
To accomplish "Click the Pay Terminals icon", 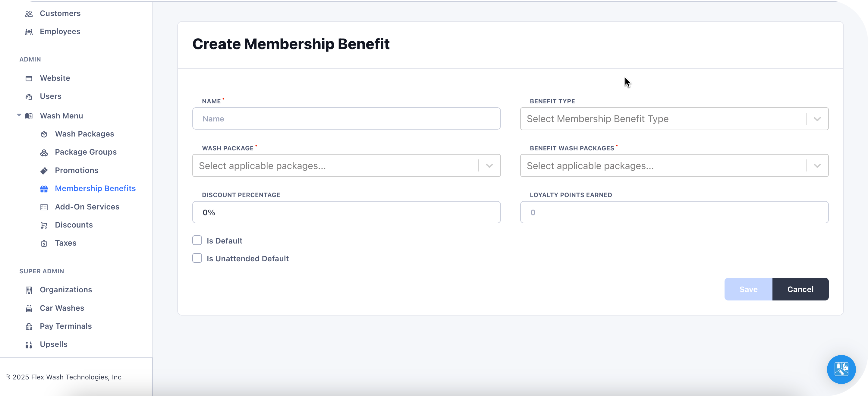I will [x=29, y=327].
